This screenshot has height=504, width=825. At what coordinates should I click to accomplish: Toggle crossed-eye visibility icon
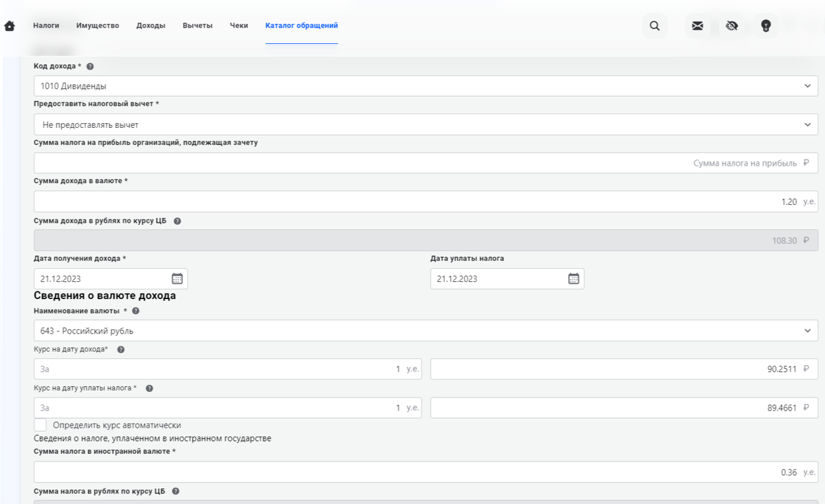point(731,26)
